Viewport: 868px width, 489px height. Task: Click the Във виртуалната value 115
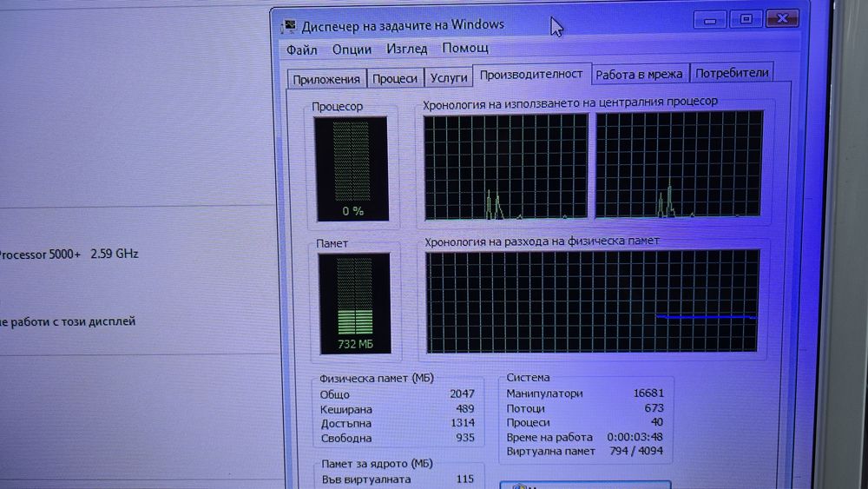(x=465, y=479)
